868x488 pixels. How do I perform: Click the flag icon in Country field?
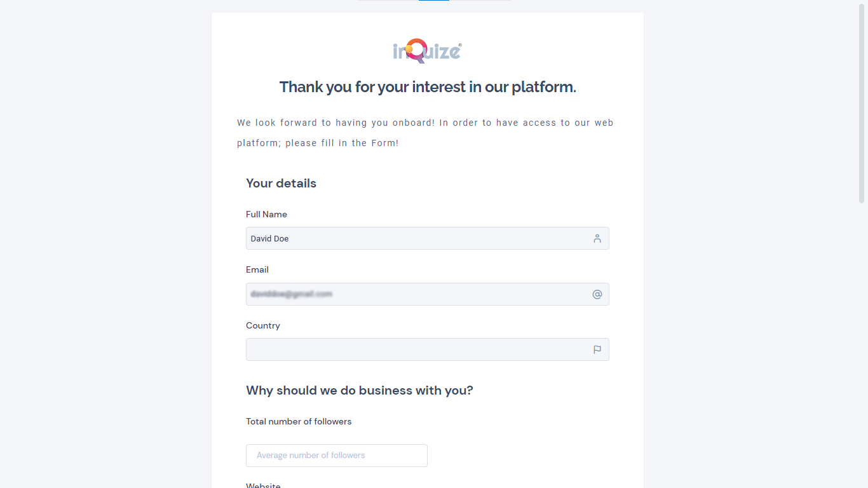point(597,349)
